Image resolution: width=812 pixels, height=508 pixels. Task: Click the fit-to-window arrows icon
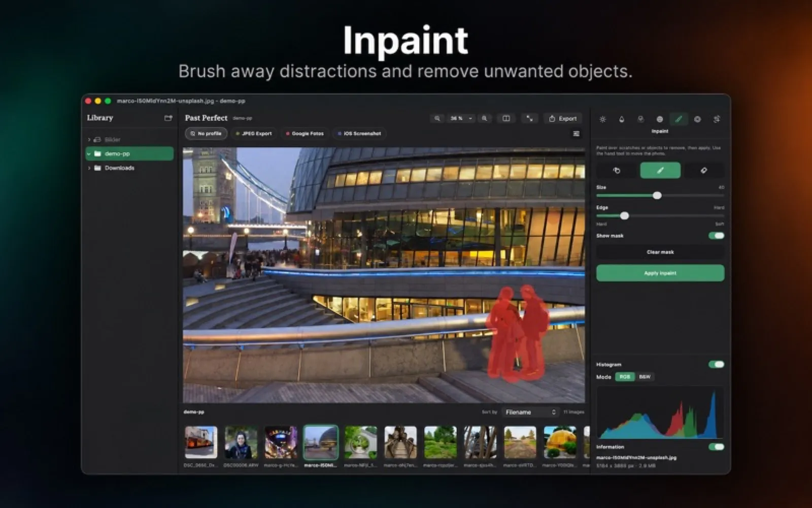(x=529, y=118)
